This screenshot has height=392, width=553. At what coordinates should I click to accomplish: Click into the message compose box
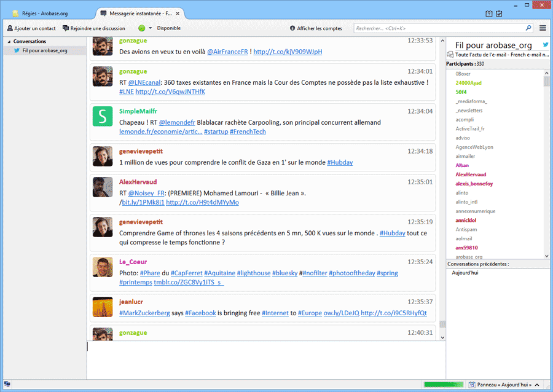click(266, 359)
